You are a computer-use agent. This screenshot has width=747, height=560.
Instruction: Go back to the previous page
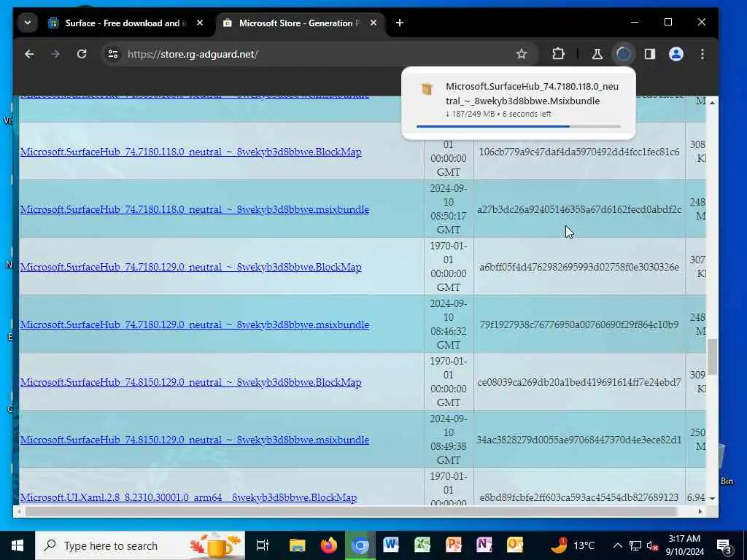[29, 54]
